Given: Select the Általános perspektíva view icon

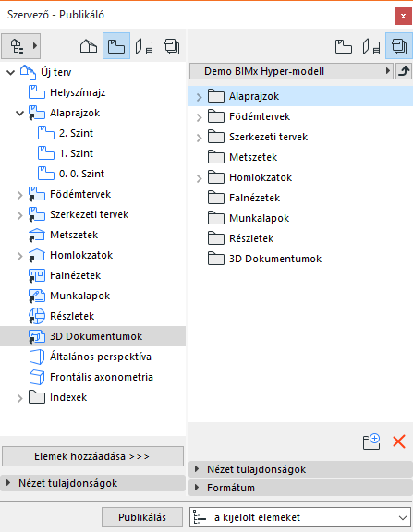Looking at the screenshot, I should [37, 357].
